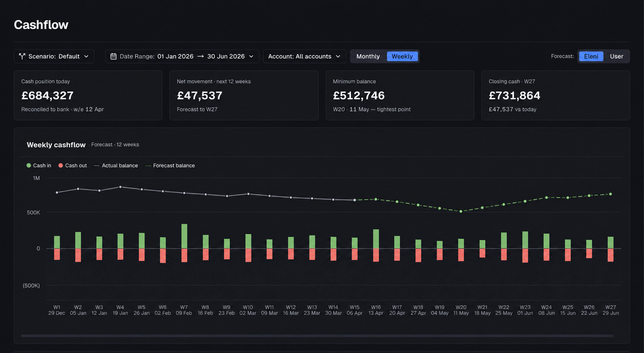Click the W4 actual balance point
This screenshot has width=644, height=353.
click(121, 187)
